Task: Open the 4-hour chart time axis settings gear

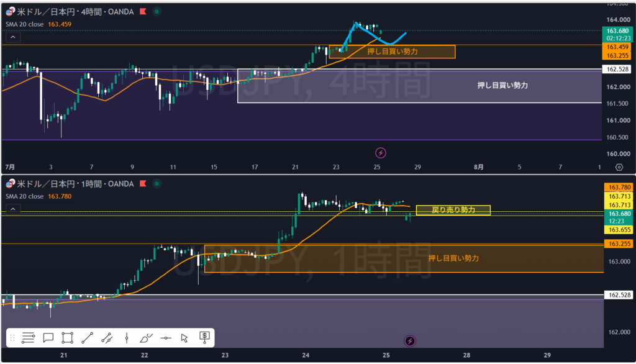Action: click(619, 167)
